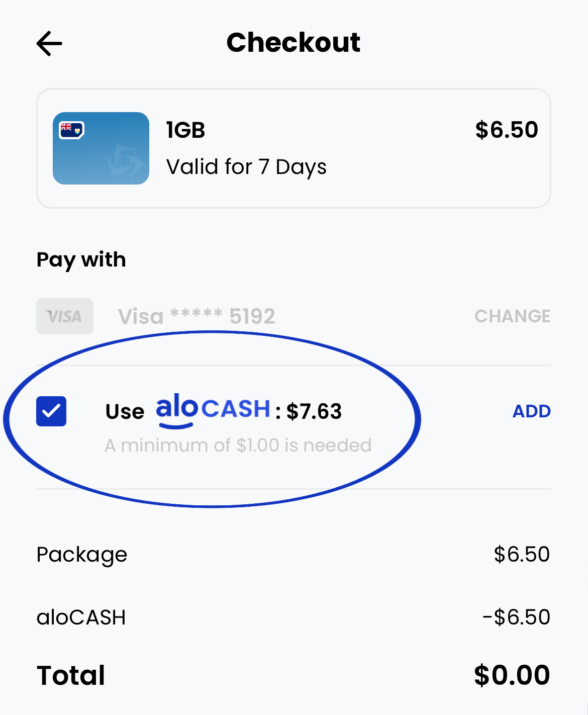Viewport: 588px width, 715px height.
Task: Select the Visa card icon
Action: [64, 316]
